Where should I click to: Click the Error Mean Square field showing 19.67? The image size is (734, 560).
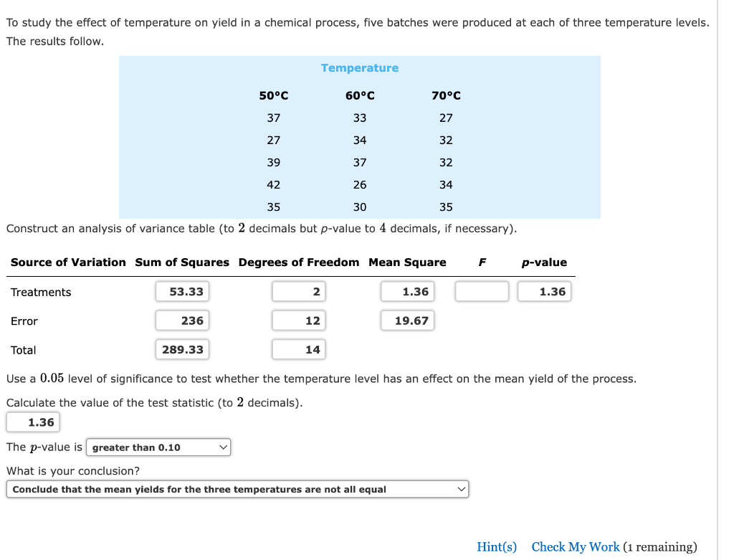pos(407,321)
